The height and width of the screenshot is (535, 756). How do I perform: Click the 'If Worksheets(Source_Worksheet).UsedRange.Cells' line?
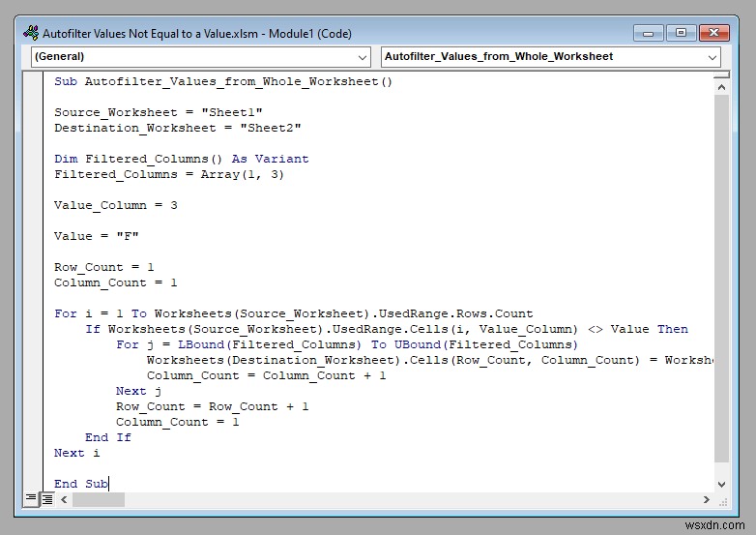[x=387, y=329]
